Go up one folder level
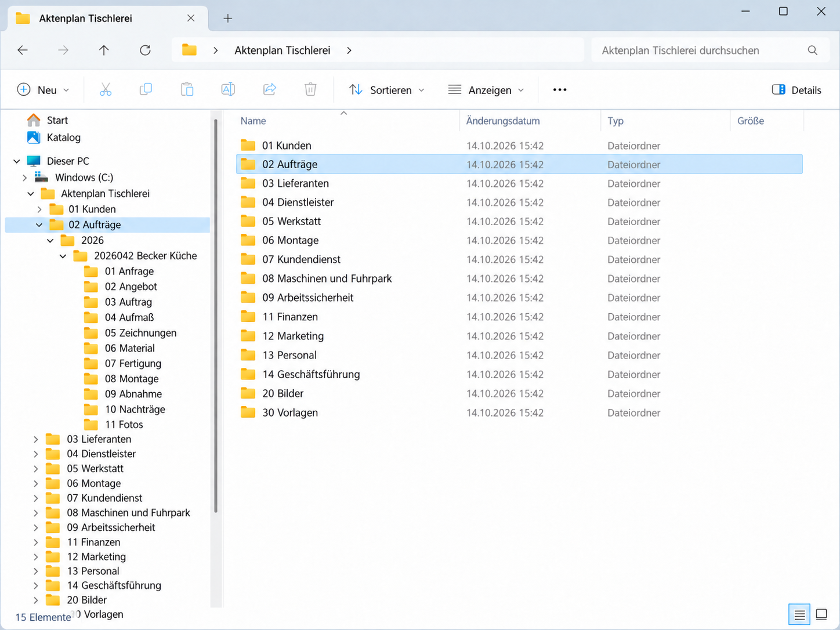Viewport: 840px width, 630px height. (104, 50)
